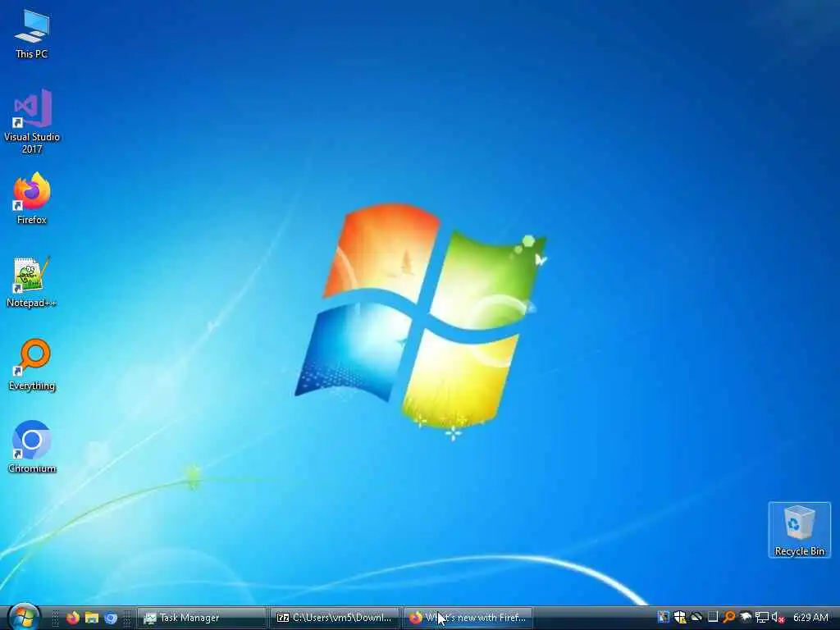
Task: Select the Recycle Bin icon
Action: coord(799,530)
